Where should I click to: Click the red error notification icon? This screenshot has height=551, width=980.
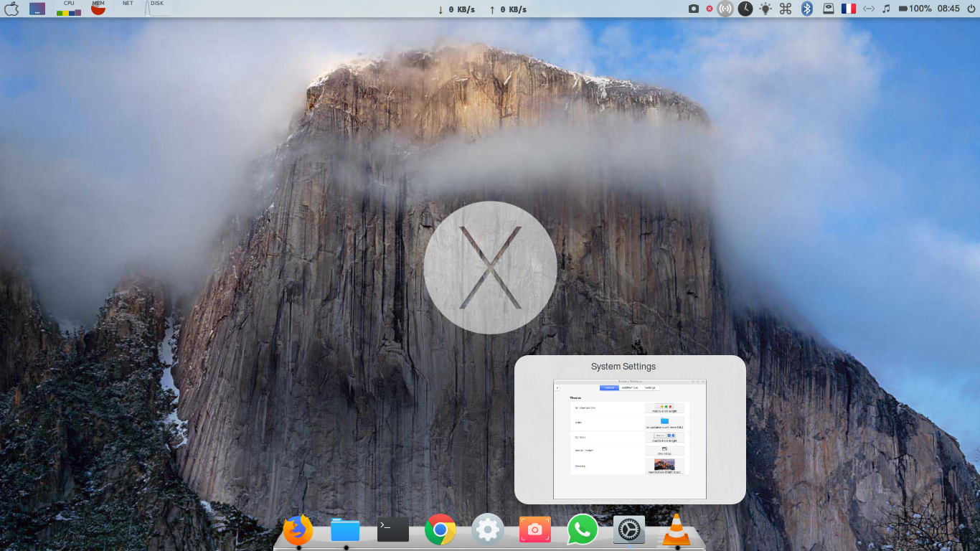[710, 9]
